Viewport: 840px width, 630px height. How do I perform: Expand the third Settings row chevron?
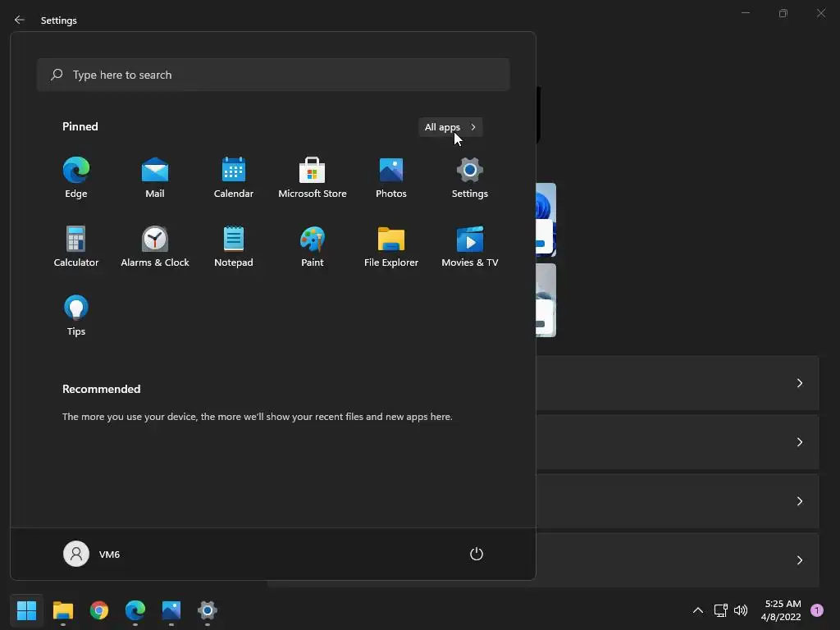point(799,501)
